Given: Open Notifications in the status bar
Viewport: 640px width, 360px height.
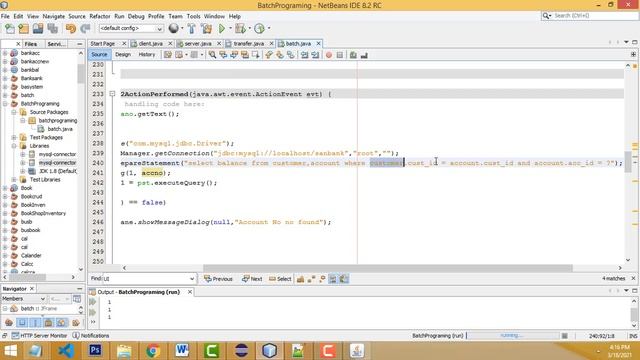Looking at the screenshot, I should [91, 336].
